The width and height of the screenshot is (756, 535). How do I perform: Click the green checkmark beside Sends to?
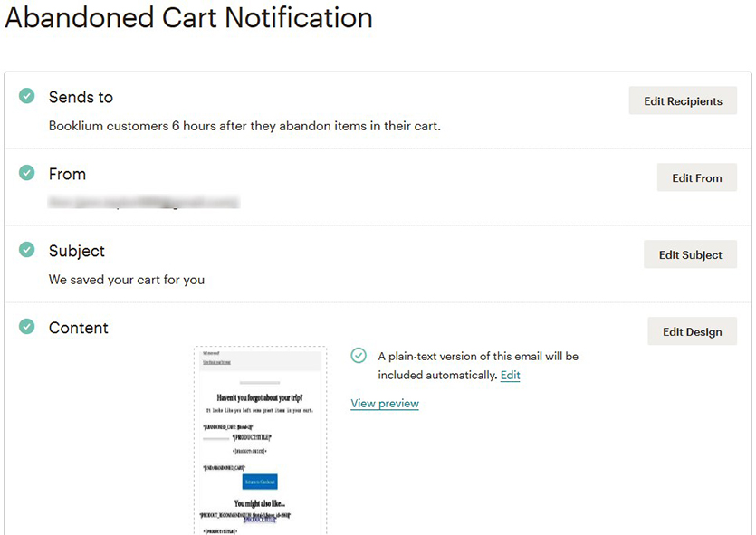coord(26,96)
